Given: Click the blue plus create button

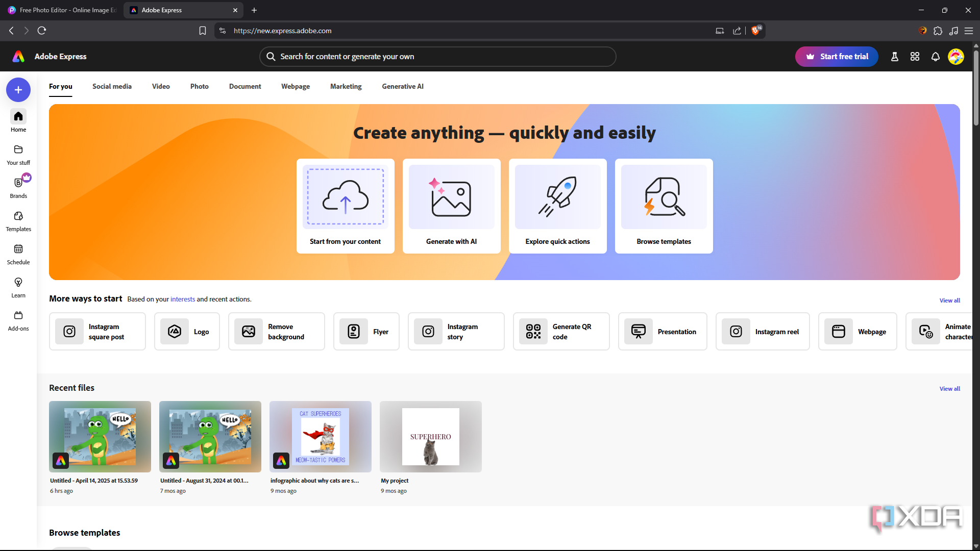Looking at the screenshot, I should point(18,90).
